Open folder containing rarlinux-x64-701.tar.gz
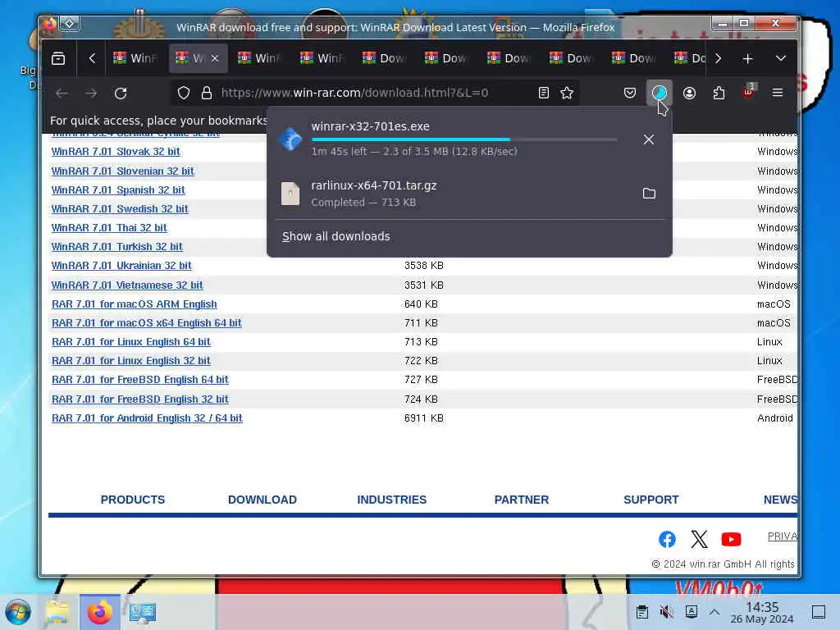This screenshot has height=630, width=840. [x=649, y=194]
